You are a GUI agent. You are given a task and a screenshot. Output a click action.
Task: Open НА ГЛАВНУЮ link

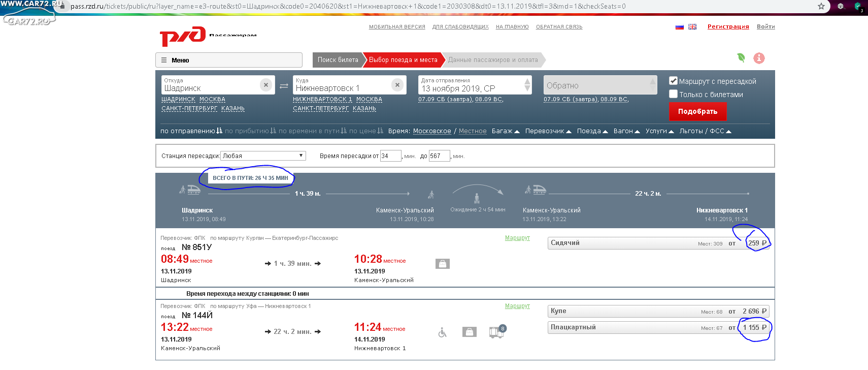coord(512,27)
